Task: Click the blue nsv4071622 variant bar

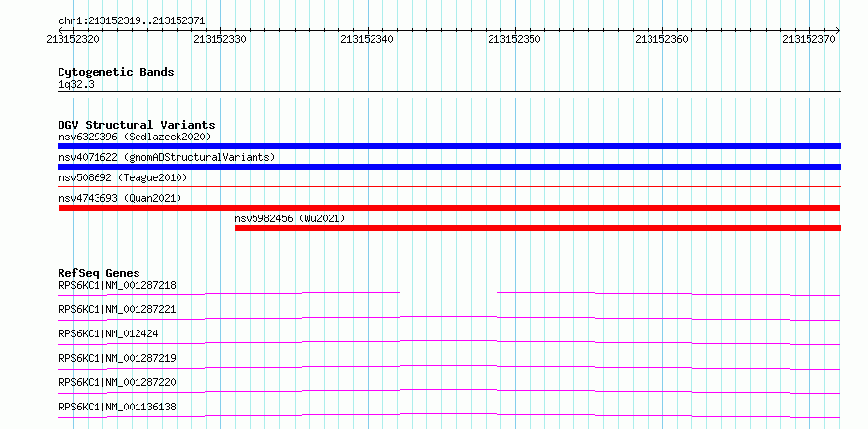Action: [449, 167]
